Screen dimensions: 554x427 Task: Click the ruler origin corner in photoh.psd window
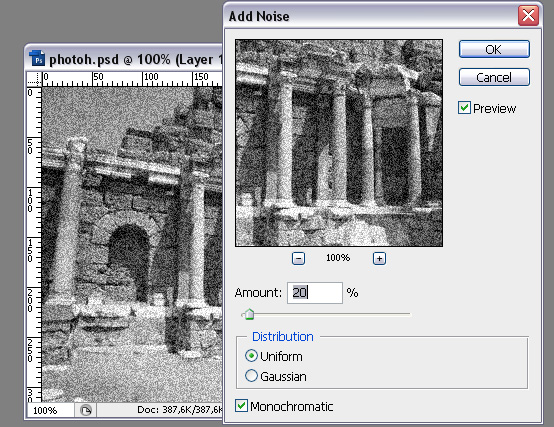pyautogui.click(x=34, y=79)
